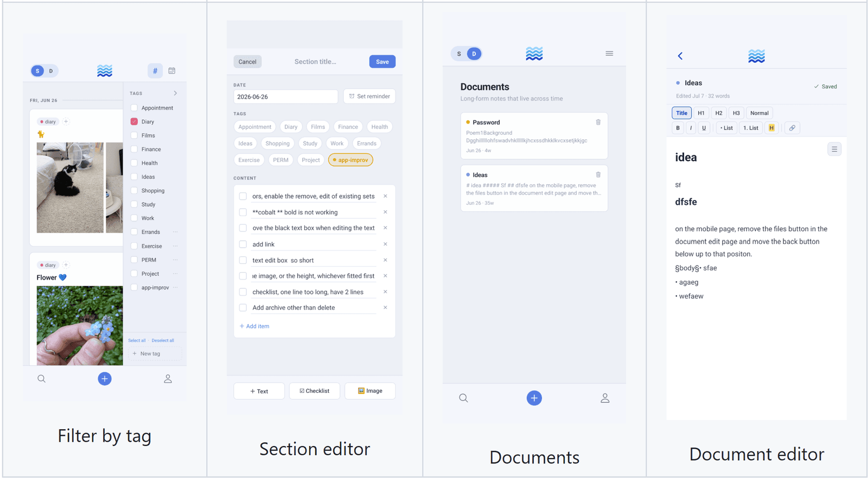Apply Title style
Image resolution: width=868 pixels, height=478 pixels.
point(681,113)
